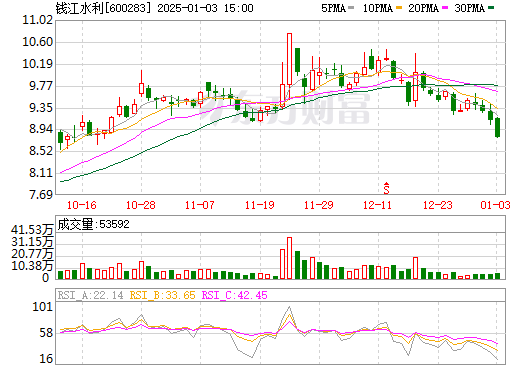Select the 12-23 date label
The height and width of the screenshot is (365, 520).
[438, 205]
